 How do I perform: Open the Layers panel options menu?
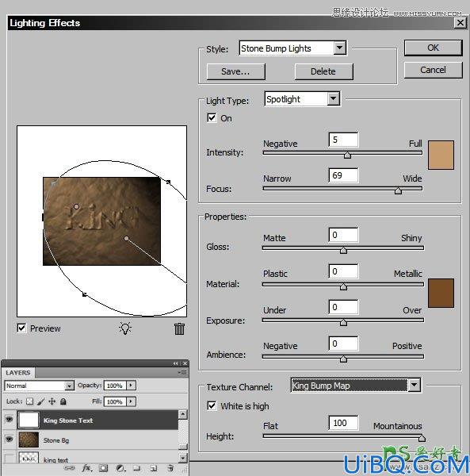(183, 372)
